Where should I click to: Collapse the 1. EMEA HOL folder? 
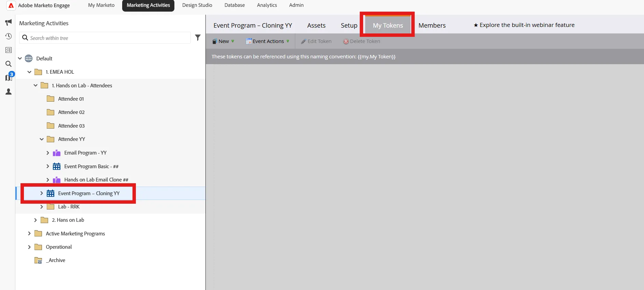(x=29, y=72)
